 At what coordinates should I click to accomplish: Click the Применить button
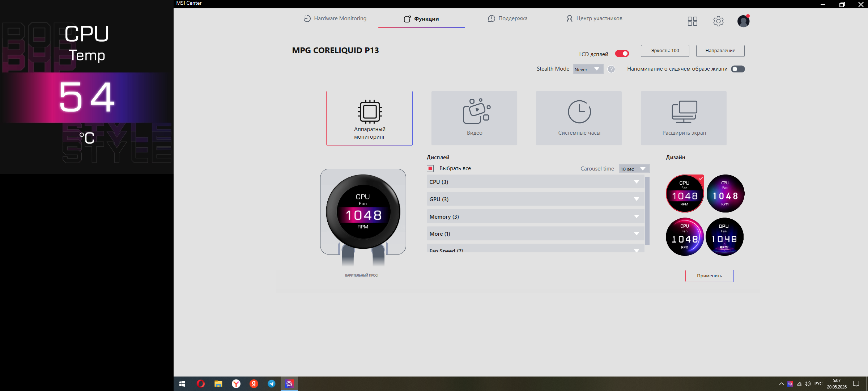click(x=709, y=276)
